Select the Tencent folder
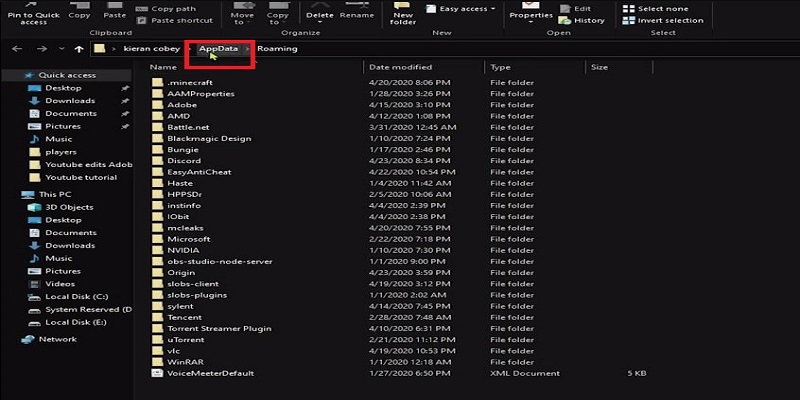 point(184,317)
